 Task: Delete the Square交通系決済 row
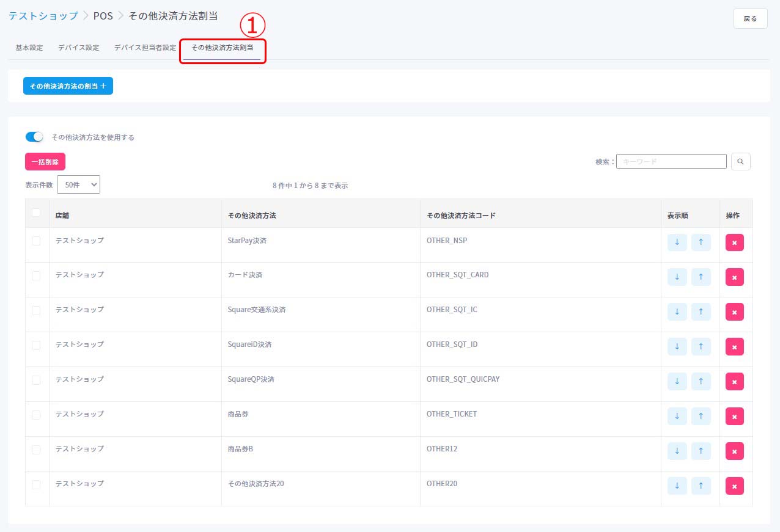point(734,312)
